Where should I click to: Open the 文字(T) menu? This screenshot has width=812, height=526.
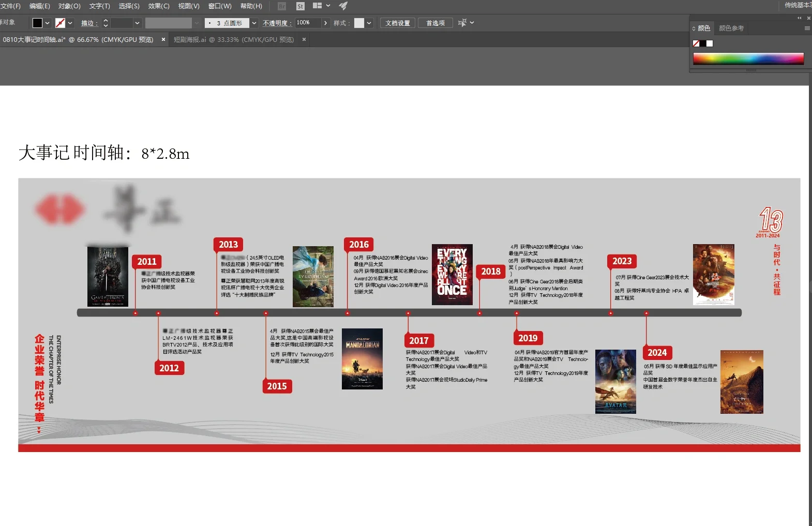[x=99, y=6]
